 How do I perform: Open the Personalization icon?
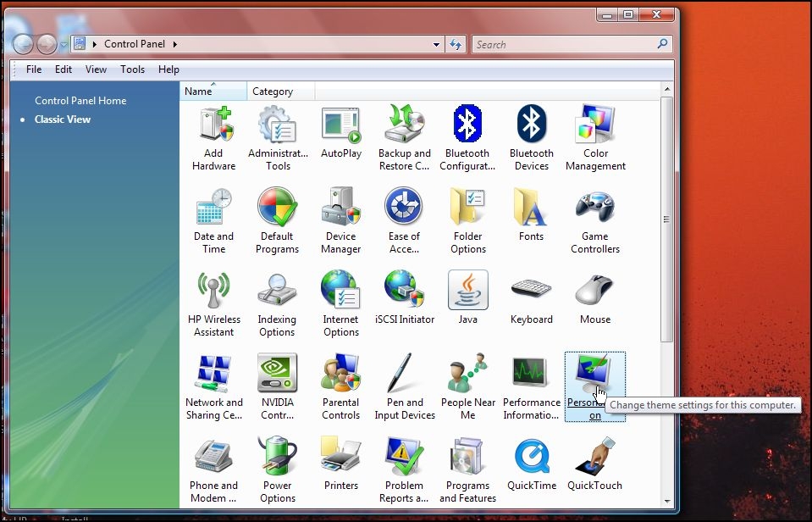click(x=595, y=387)
